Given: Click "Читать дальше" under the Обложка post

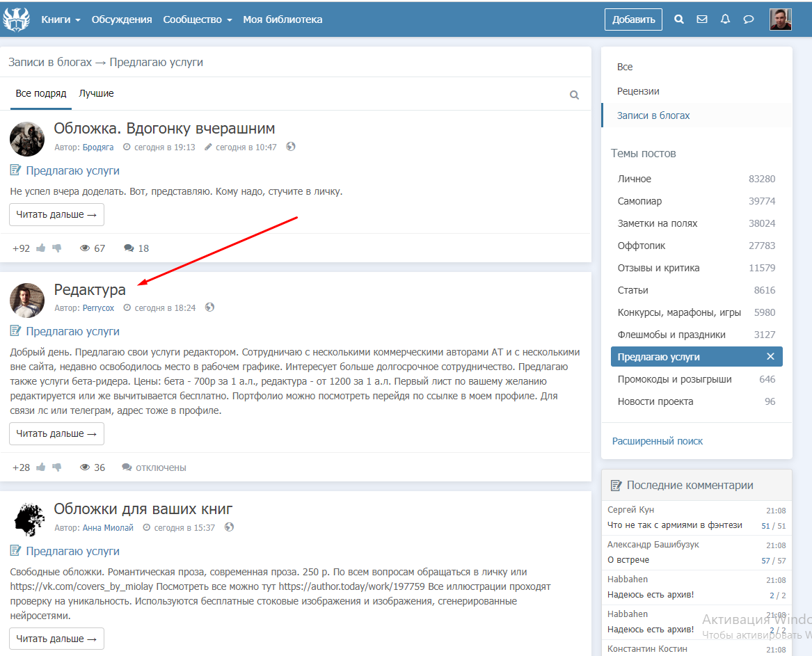Looking at the screenshot, I should 56,214.
